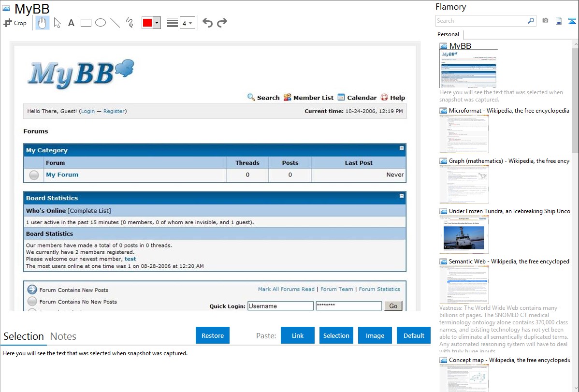Image resolution: width=579 pixels, height=392 pixels.
Task: Pick the ellipse shape tool
Action: 101,23
